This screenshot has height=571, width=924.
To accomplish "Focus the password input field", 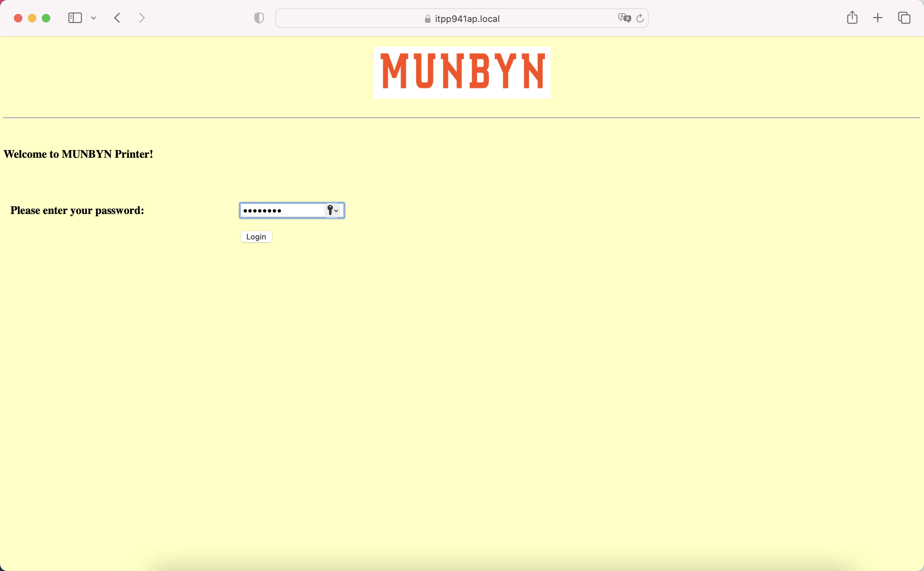I will (x=281, y=210).
